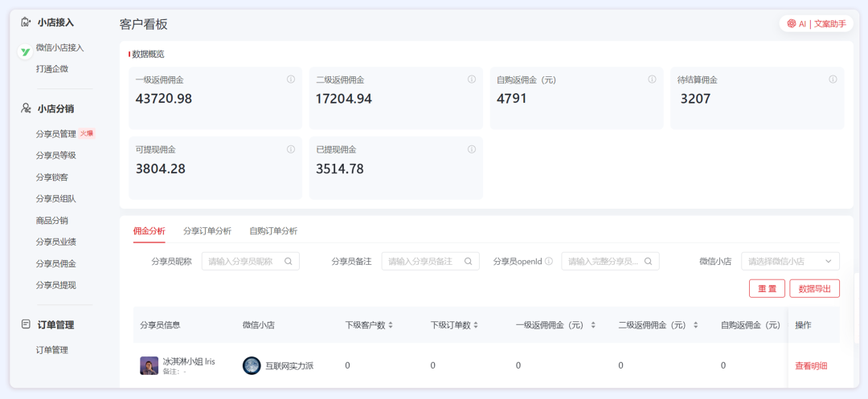Viewport: 868px width, 399px height.
Task: Click the 客户看板 page title
Action: [x=143, y=24]
